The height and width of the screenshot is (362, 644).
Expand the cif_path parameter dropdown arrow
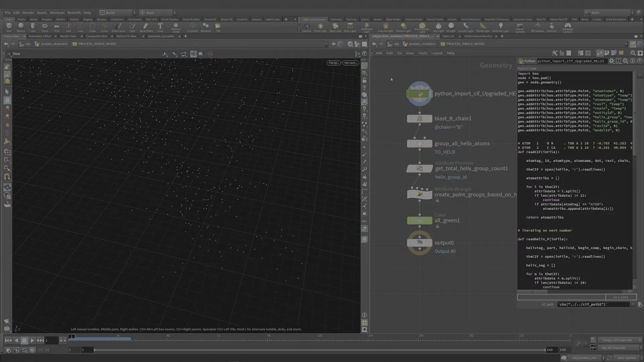(633, 304)
